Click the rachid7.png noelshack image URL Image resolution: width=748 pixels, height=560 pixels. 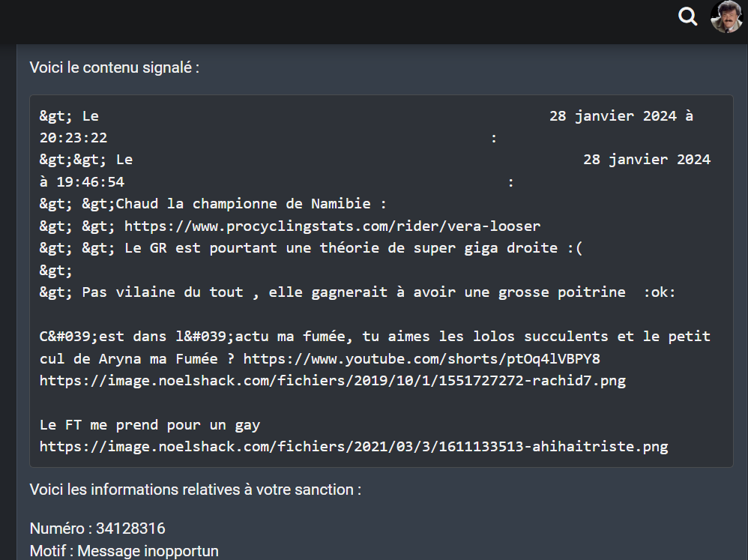pyautogui.click(x=332, y=381)
